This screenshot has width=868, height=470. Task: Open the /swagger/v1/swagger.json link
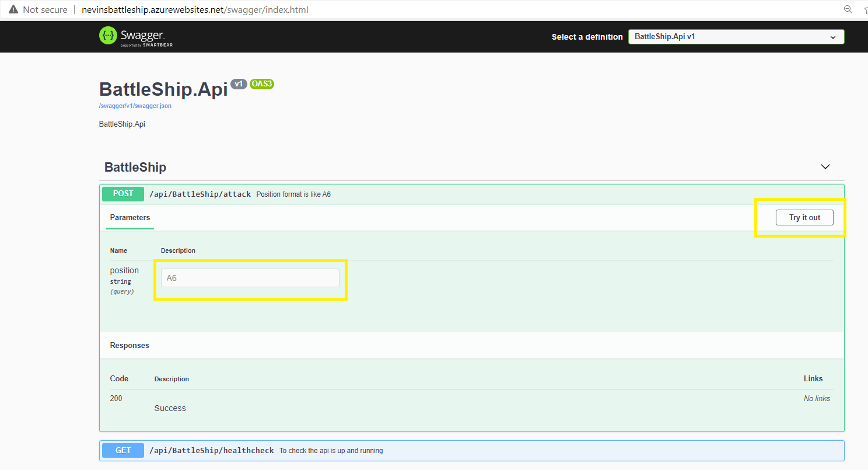(x=135, y=106)
